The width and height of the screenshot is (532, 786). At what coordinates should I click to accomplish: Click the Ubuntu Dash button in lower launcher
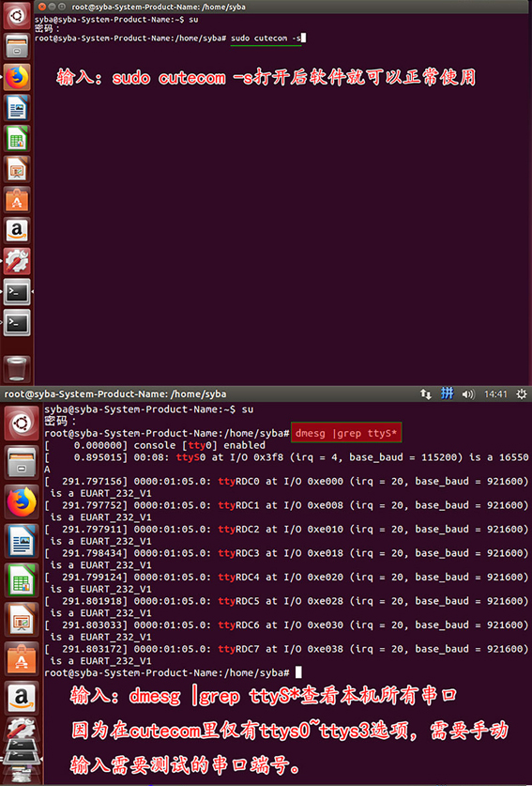pos(21,424)
